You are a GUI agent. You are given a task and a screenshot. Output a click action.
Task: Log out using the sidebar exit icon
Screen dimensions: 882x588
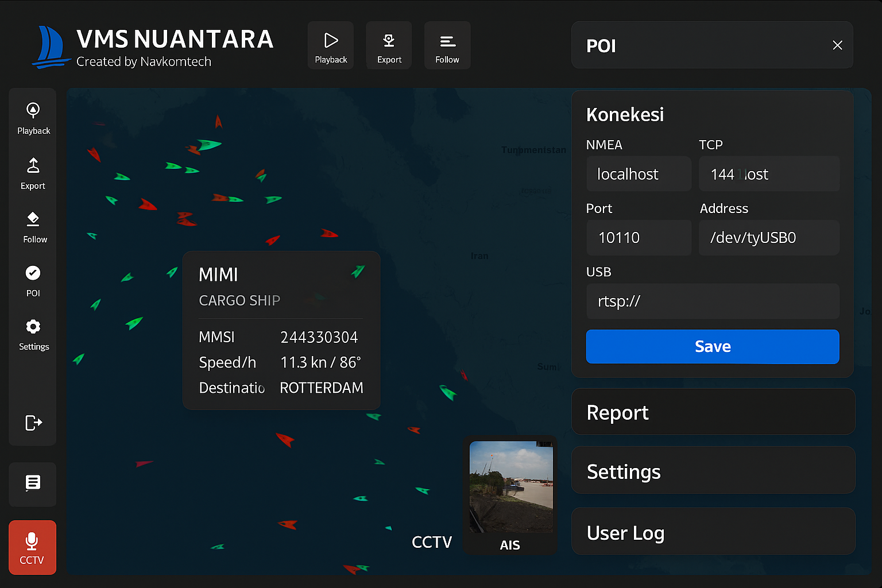coord(33,423)
